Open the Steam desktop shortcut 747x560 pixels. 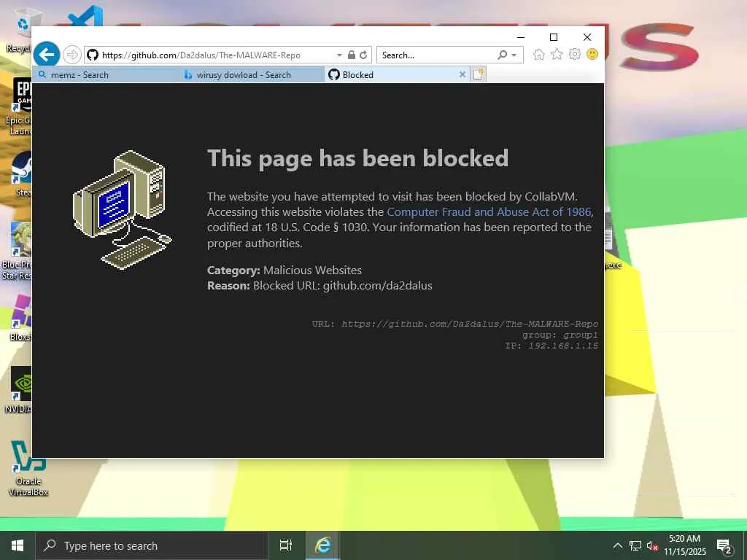[x=22, y=174]
